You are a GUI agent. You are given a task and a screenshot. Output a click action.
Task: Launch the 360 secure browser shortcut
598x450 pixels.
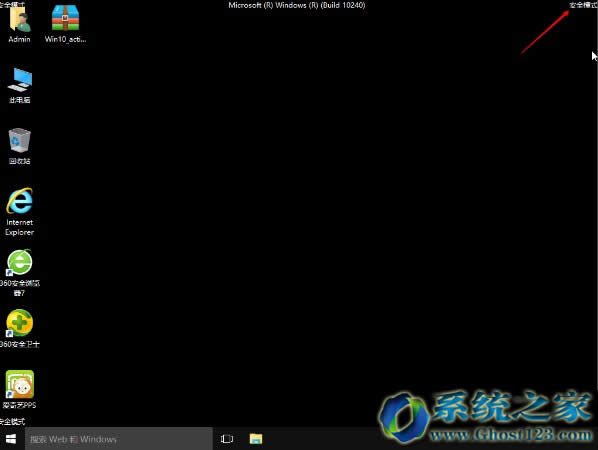[19, 263]
